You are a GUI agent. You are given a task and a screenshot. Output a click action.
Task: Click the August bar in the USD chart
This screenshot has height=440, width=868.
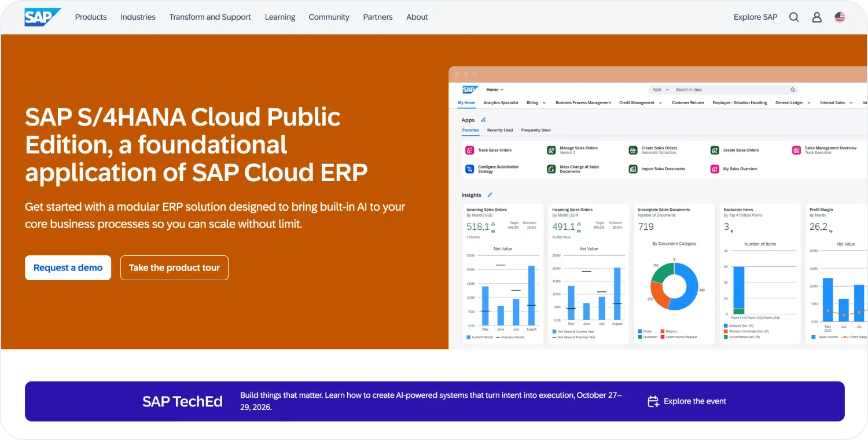pyautogui.click(x=531, y=296)
